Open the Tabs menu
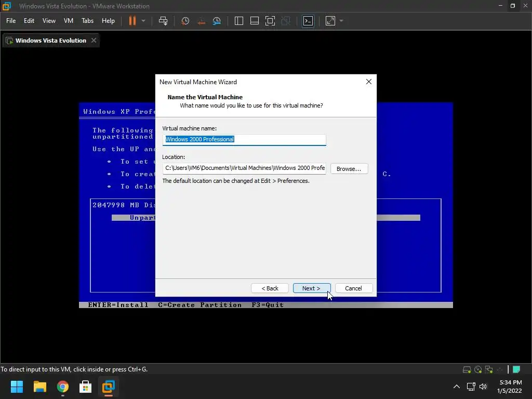The image size is (532, 399). click(x=87, y=21)
